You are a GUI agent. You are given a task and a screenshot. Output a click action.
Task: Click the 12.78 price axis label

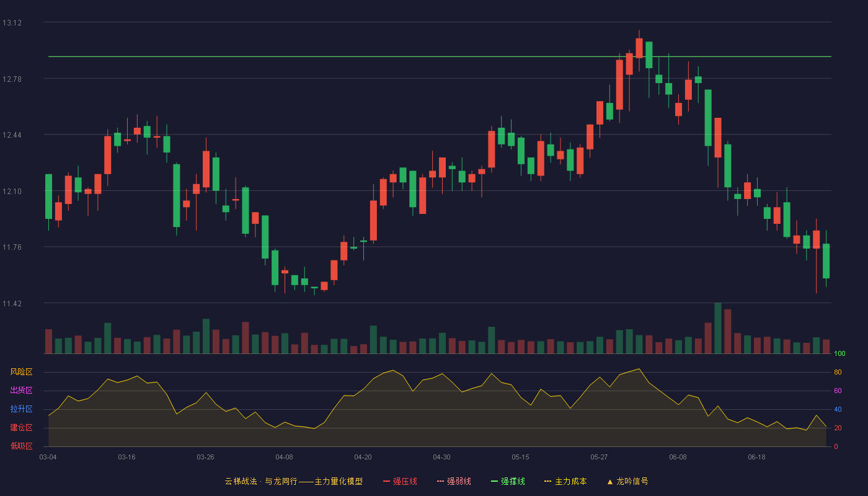tap(12, 79)
